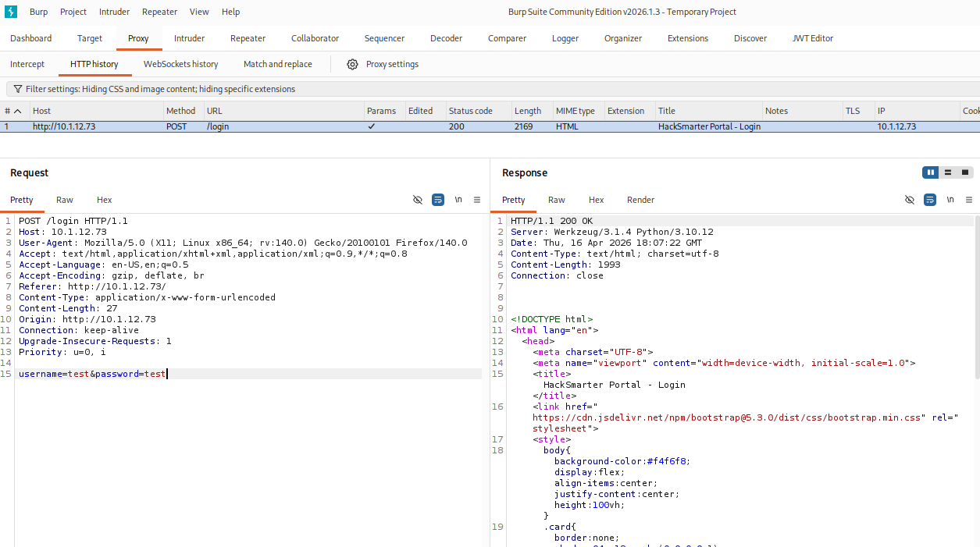Viewport: 980px width, 547px height.
Task: Click the filter funnel icon
Action: (16, 89)
